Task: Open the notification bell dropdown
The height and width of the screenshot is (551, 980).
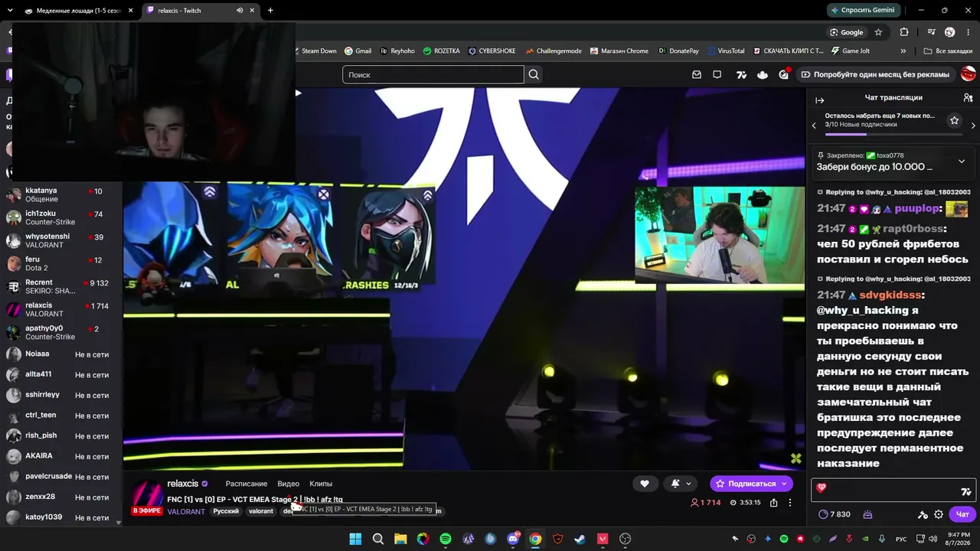Action: click(x=681, y=484)
